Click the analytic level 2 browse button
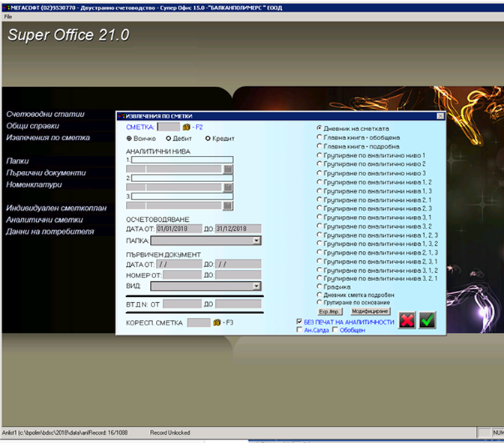This screenshot has height=443, width=504. [229, 187]
